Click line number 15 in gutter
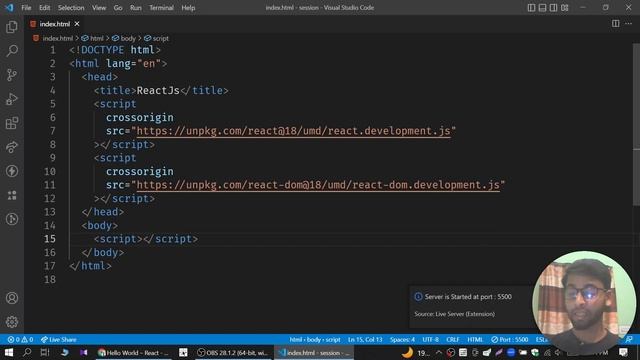 pos(50,239)
